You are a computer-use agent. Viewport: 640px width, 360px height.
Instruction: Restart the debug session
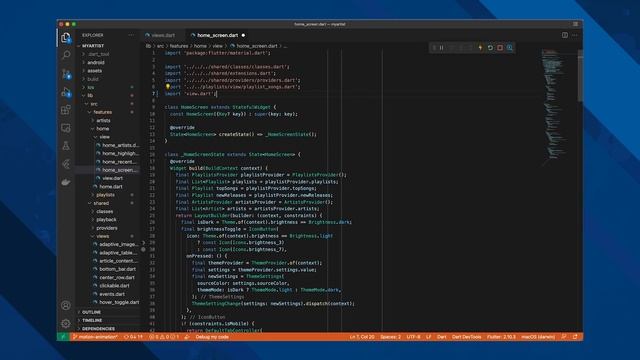tap(490, 48)
